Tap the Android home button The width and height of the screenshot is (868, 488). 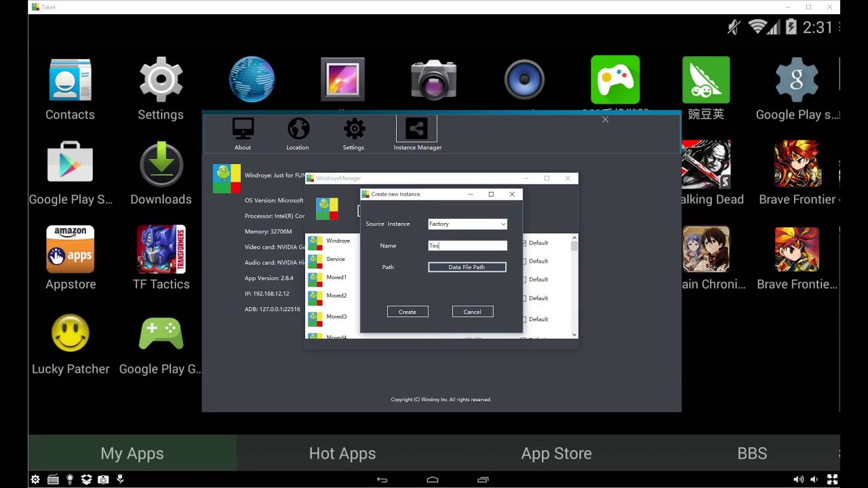pyautogui.click(x=433, y=480)
